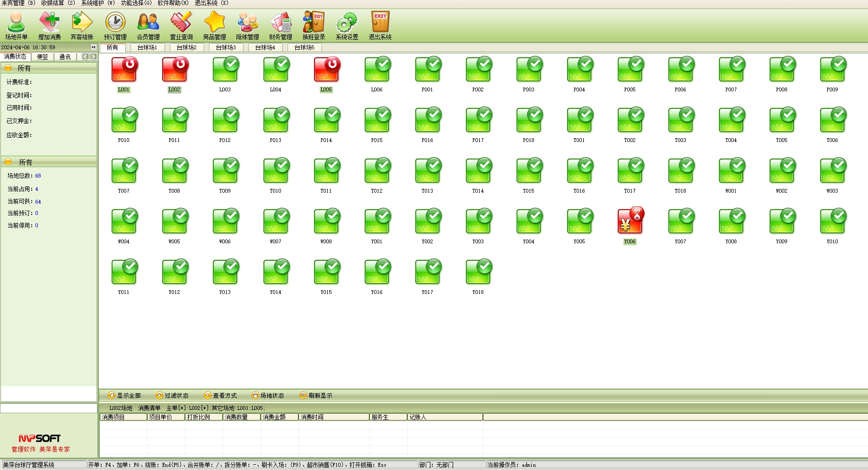Click the 宾客结账 checkout icon
This screenshot has height=470, width=868.
coord(82,26)
